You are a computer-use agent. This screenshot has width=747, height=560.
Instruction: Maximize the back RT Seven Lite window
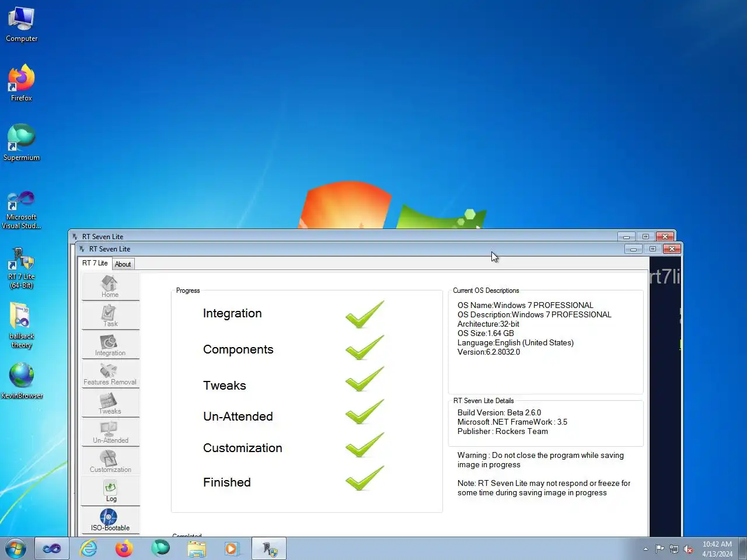tap(645, 237)
